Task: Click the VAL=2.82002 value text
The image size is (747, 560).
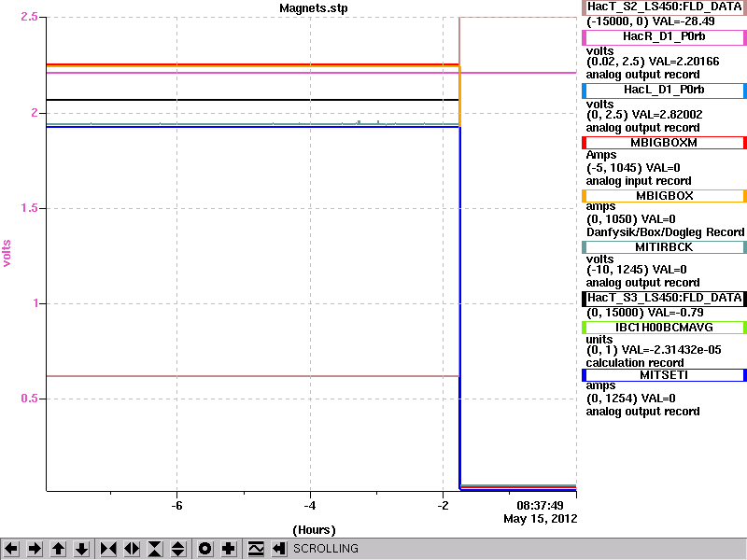Action: pyautogui.click(x=666, y=115)
